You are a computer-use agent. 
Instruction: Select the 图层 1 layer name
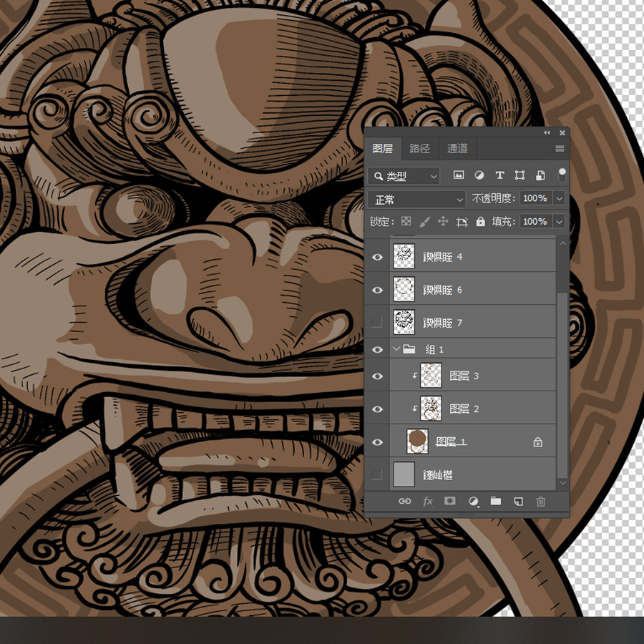tap(451, 442)
